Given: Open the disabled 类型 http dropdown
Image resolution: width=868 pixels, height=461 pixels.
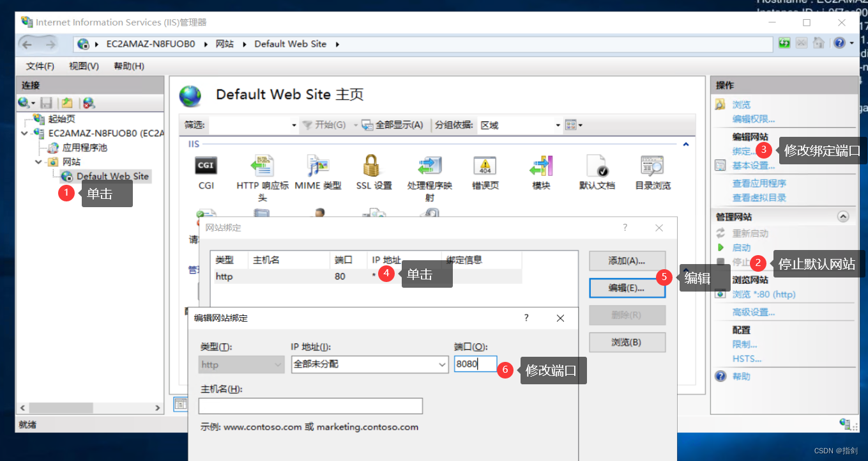Looking at the screenshot, I should pos(241,364).
